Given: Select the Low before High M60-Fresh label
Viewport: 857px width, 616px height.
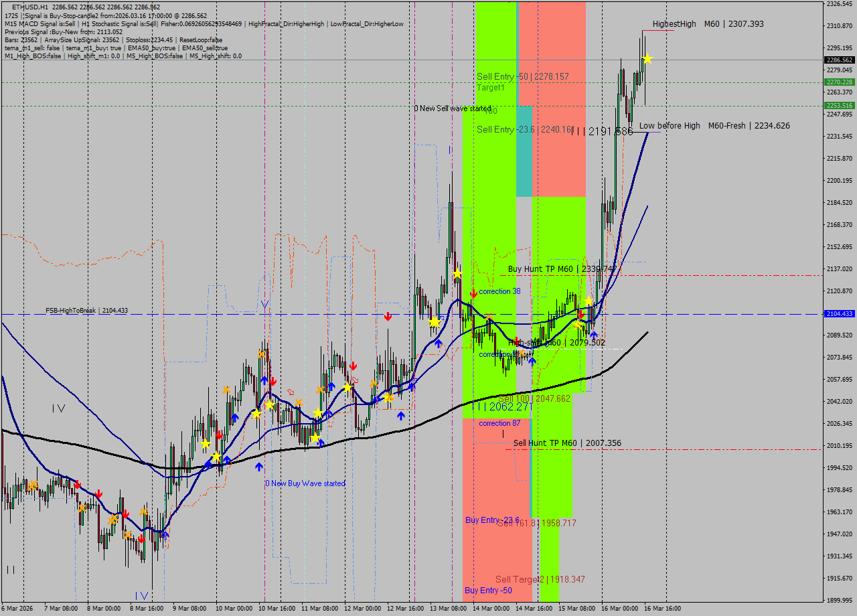Looking at the screenshot, I should tap(714, 126).
